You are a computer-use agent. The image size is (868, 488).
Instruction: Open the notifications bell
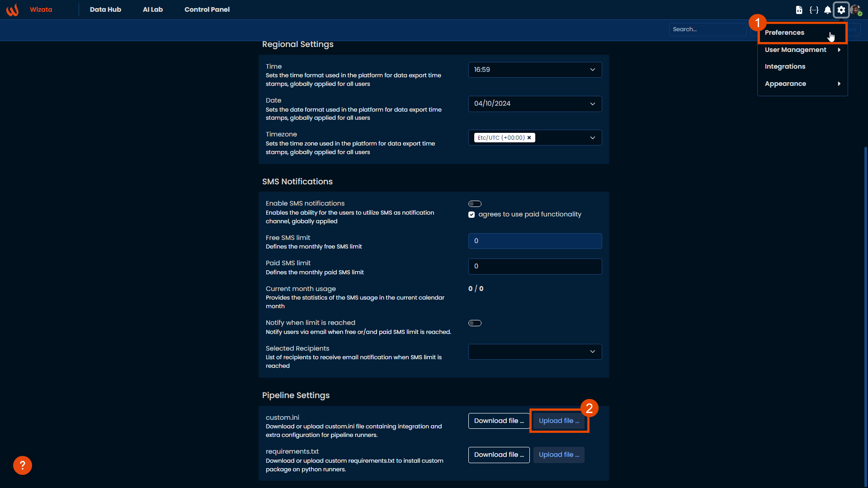pyautogui.click(x=827, y=10)
